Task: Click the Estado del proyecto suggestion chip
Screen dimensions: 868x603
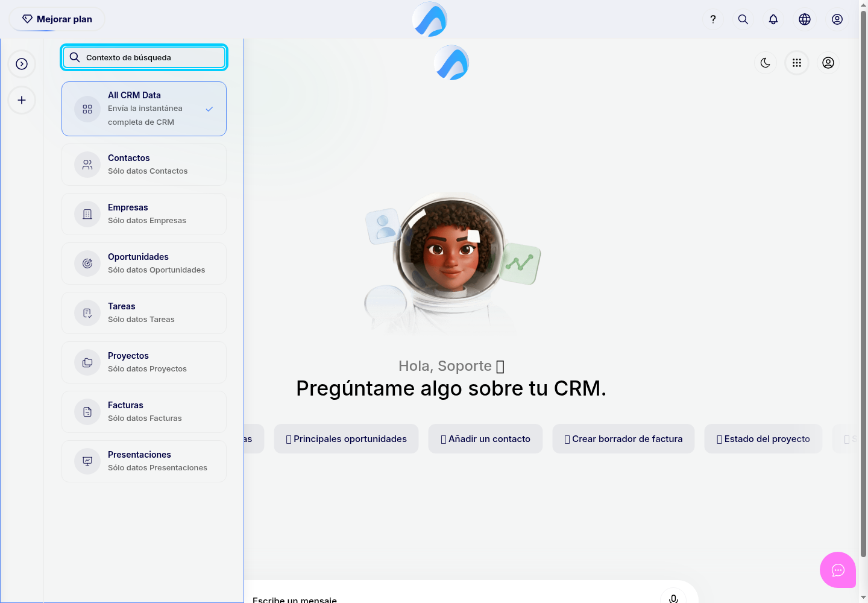Action: [x=764, y=439]
